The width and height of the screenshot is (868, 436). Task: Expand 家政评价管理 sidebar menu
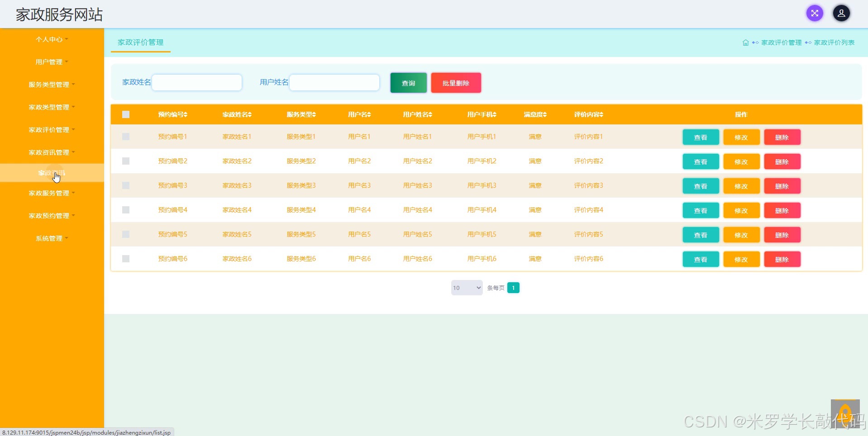tap(52, 130)
